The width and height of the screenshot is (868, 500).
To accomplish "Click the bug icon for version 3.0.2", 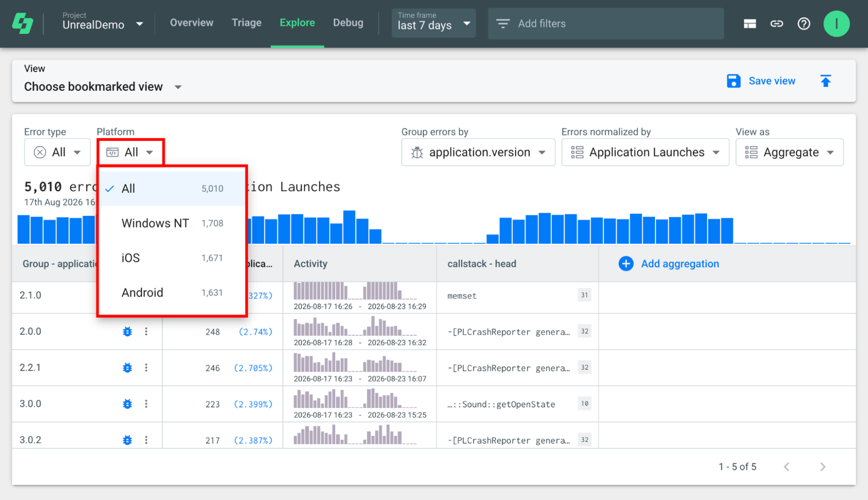I will (127, 440).
